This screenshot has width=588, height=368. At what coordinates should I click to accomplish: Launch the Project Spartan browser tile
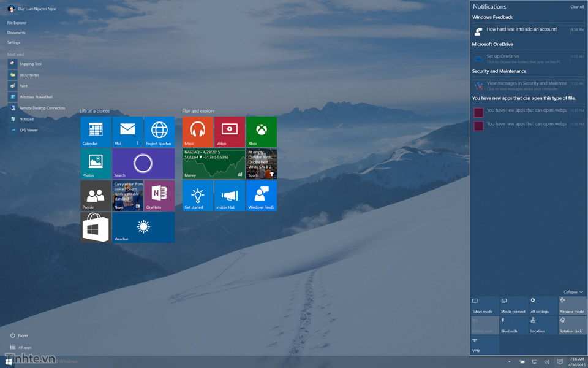tap(159, 132)
